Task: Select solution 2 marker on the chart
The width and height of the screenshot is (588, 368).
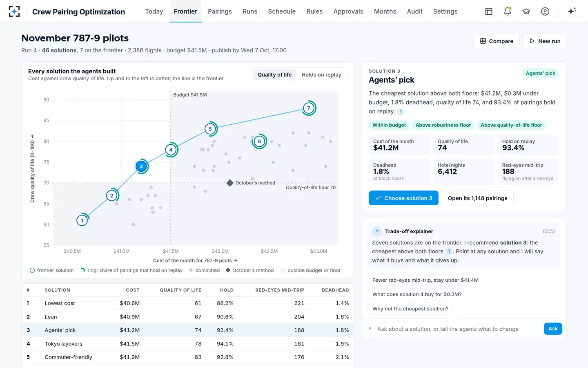Action: [111, 196]
